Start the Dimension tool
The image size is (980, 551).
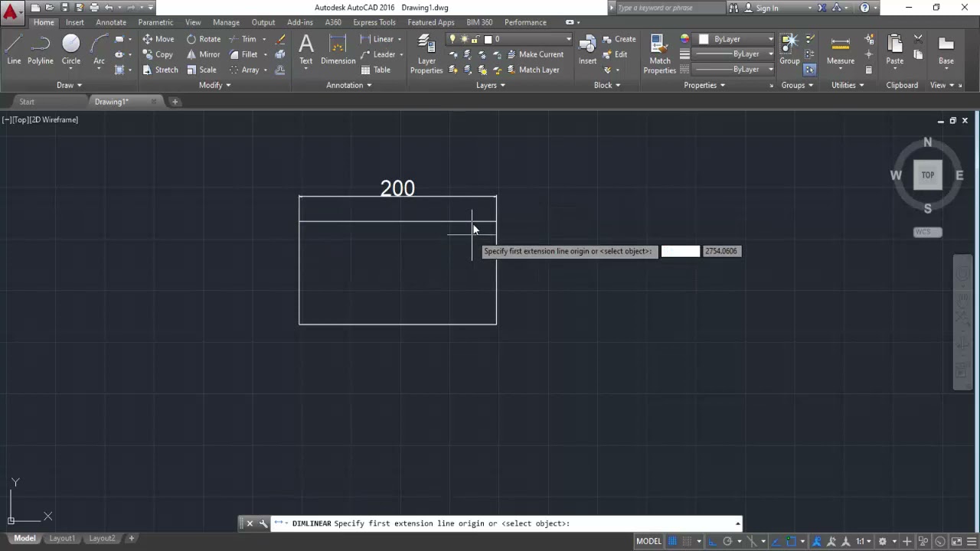click(x=338, y=49)
